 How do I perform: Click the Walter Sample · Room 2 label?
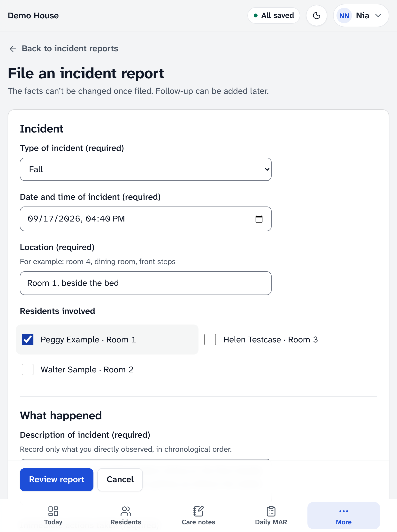[x=87, y=369]
